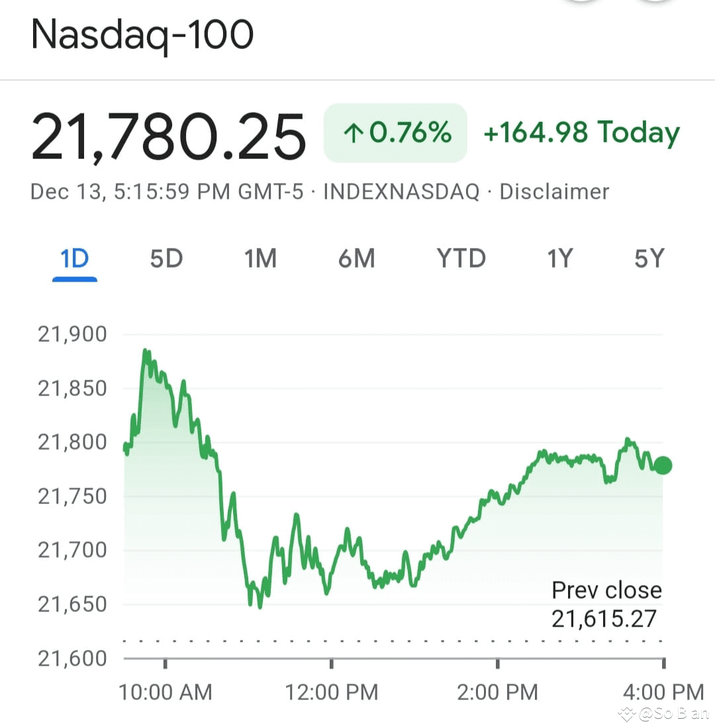Open the Disclaimer link
The height and width of the screenshot is (728, 715).
point(556,191)
